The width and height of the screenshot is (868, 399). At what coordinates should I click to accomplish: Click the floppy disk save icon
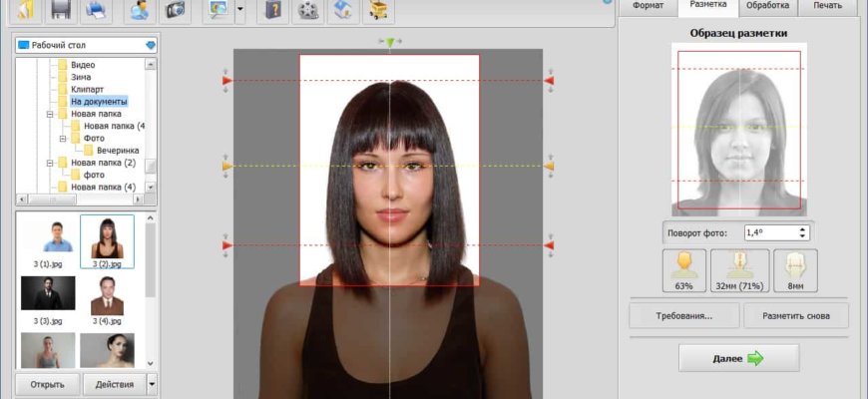point(60,11)
